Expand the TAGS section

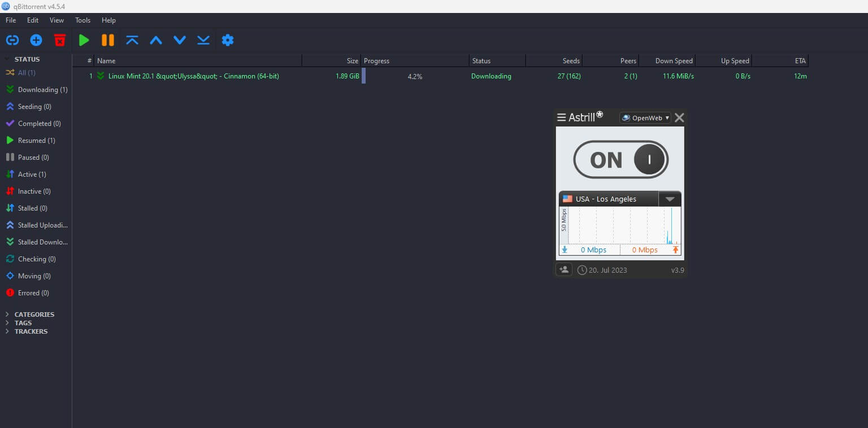pyautogui.click(x=7, y=323)
